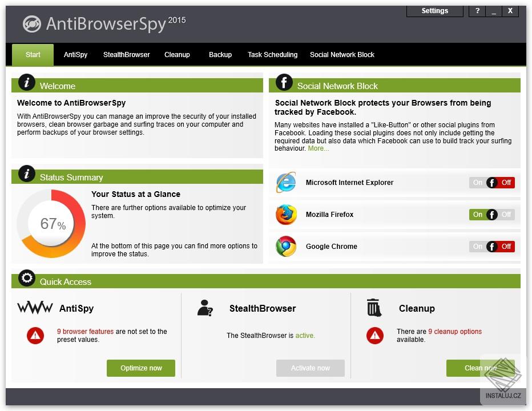Viewport: 532px width, 411px height.
Task: Click the help question mark button
Action: pos(477,11)
